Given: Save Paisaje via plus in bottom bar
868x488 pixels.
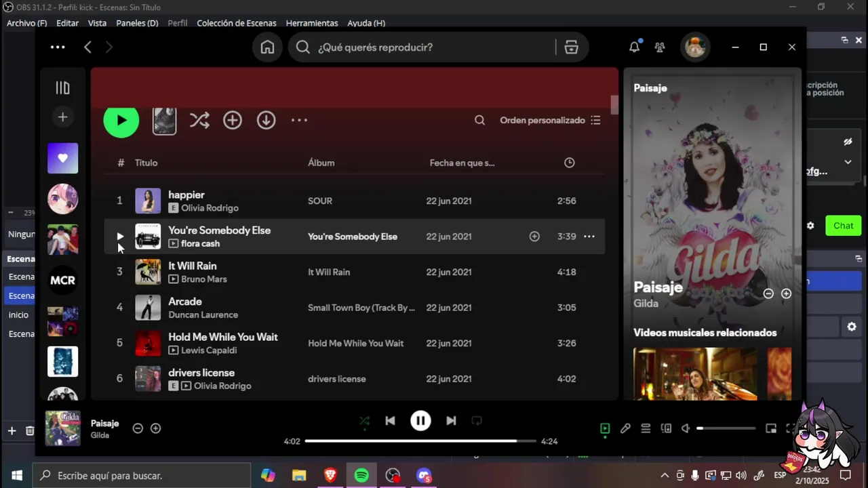Looking at the screenshot, I should pyautogui.click(x=155, y=428).
